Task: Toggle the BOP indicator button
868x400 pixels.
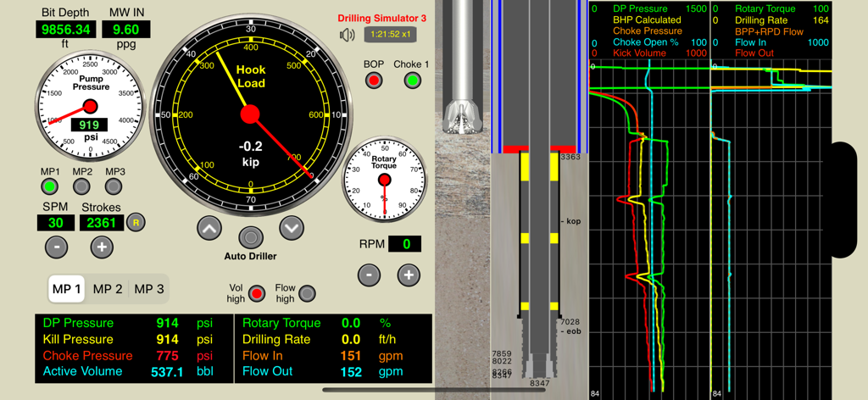Action: pos(374,81)
